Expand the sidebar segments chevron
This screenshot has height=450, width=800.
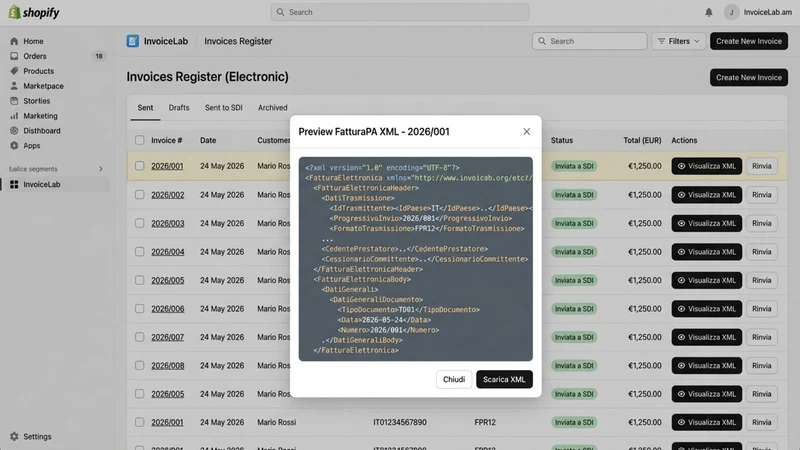pos(101,169)
